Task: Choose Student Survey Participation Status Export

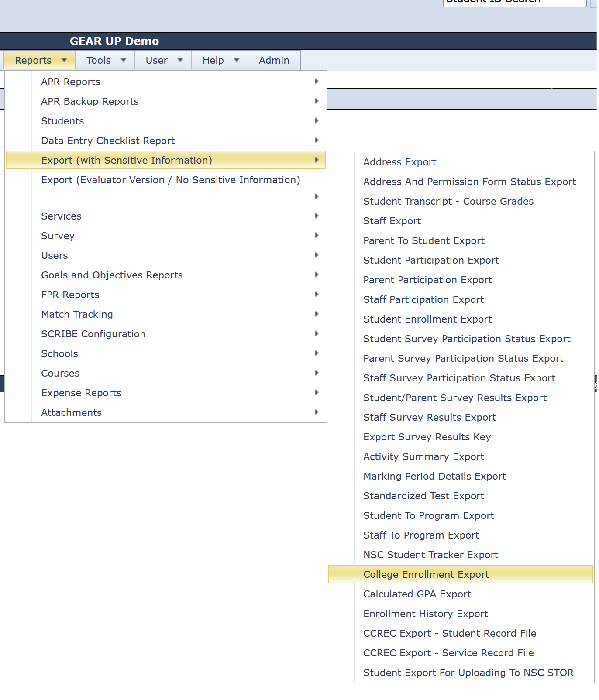Action: pyautogui.click(x=461, y=339)
